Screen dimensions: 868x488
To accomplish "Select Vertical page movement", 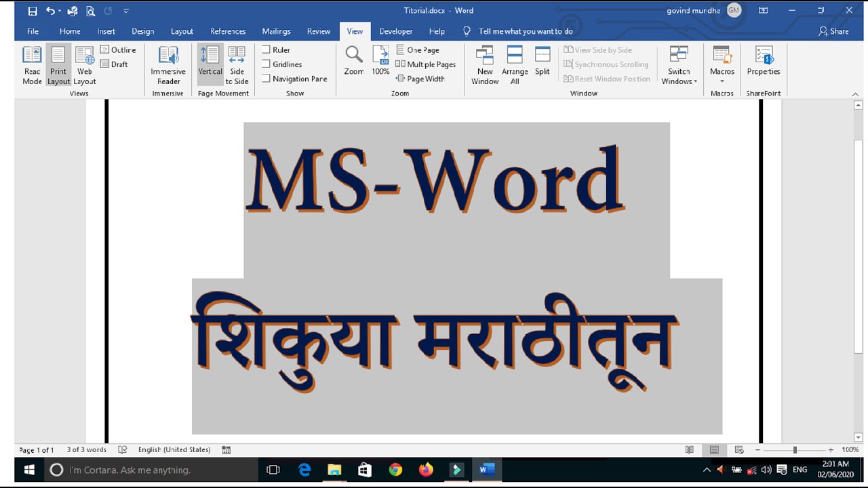I will [210, 66].
